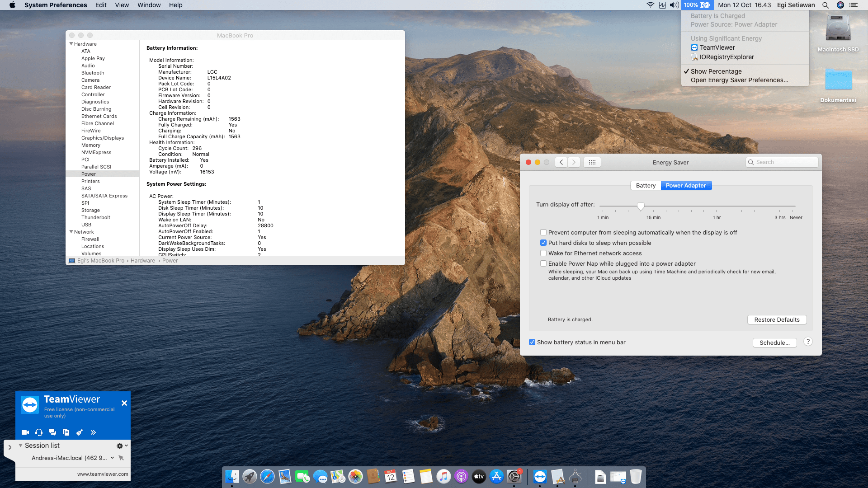Collapse the Session list disclosure triangle

point(20,446)
